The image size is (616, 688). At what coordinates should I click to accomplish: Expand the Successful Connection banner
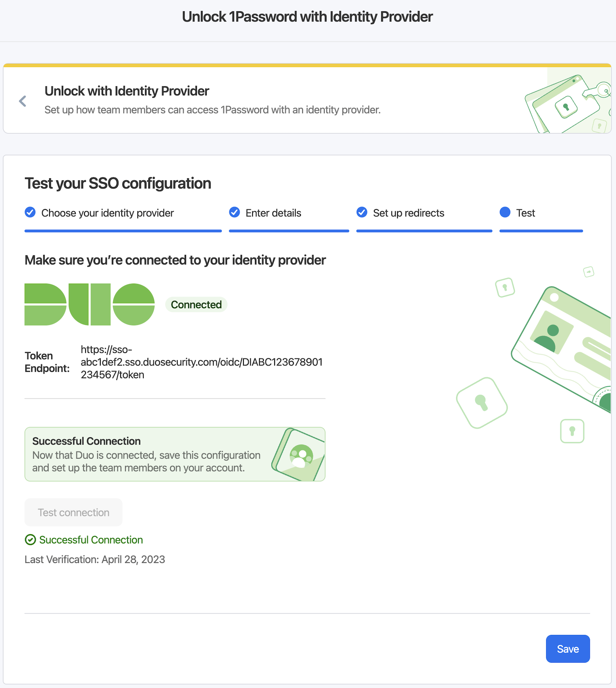175,454
